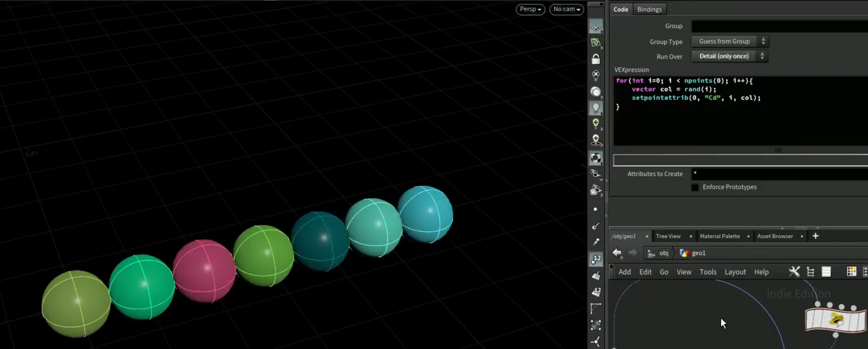Open the Persp view menu

point(530,9)
